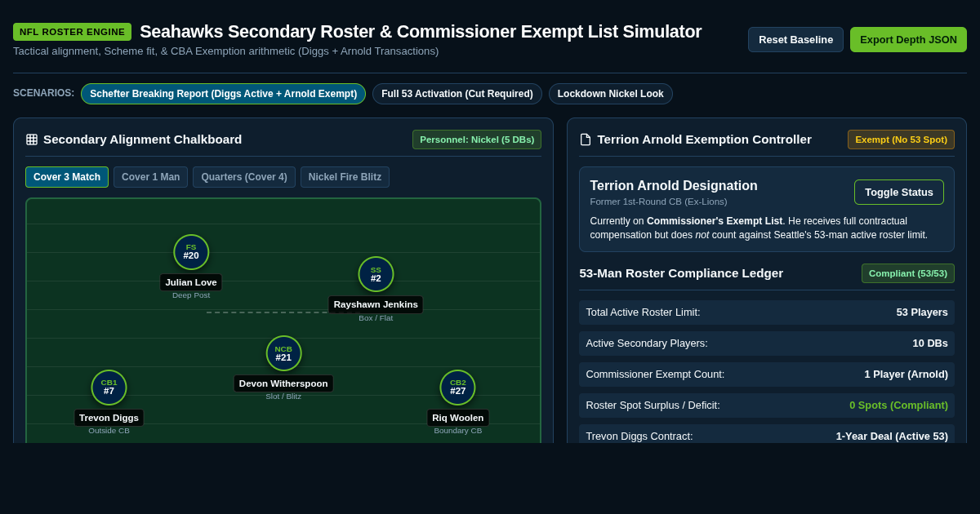This screenshot has width=980, height=514.
Task: Click Toggle Status for Arnold designation
Action: pos(898,192)
